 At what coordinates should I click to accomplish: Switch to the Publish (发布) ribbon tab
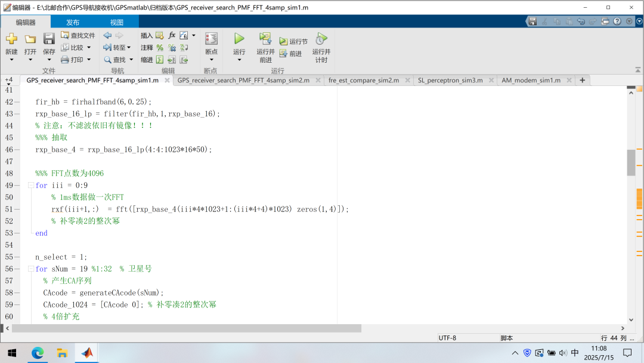(73, 22)
